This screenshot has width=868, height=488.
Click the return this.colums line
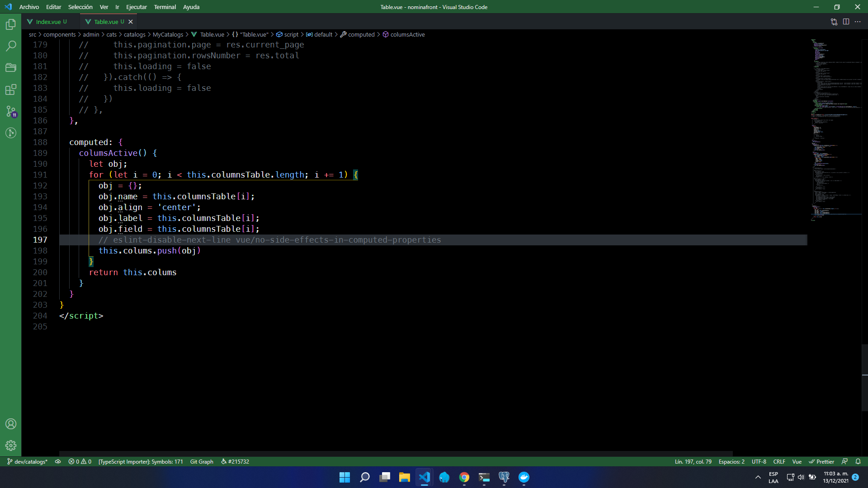click(x=132, y=272)
